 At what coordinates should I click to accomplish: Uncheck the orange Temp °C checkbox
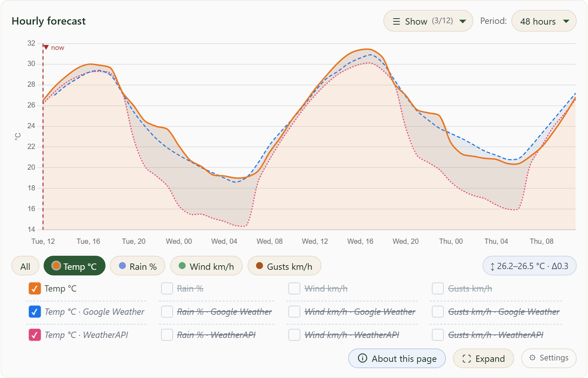[34, 288]
